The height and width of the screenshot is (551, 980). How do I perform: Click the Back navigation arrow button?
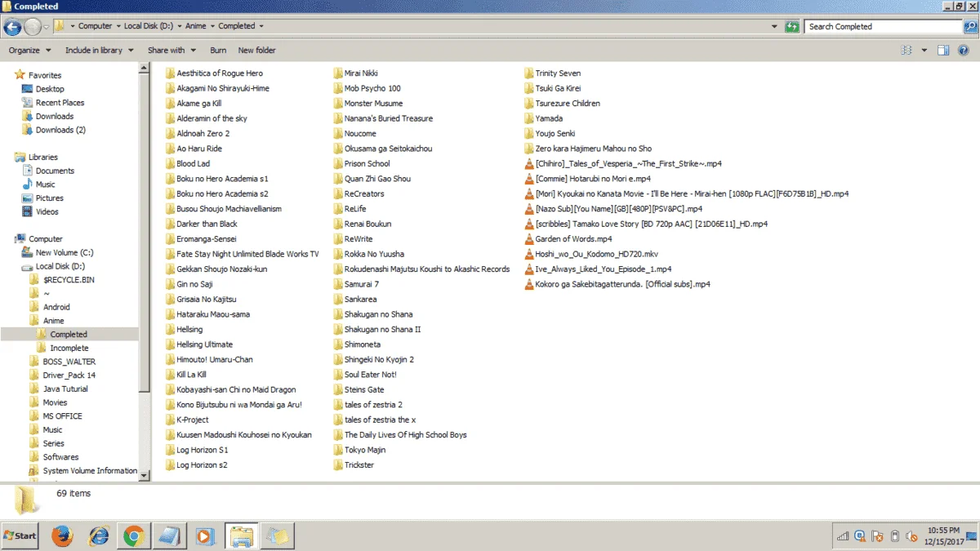click(x=12, y=27)
